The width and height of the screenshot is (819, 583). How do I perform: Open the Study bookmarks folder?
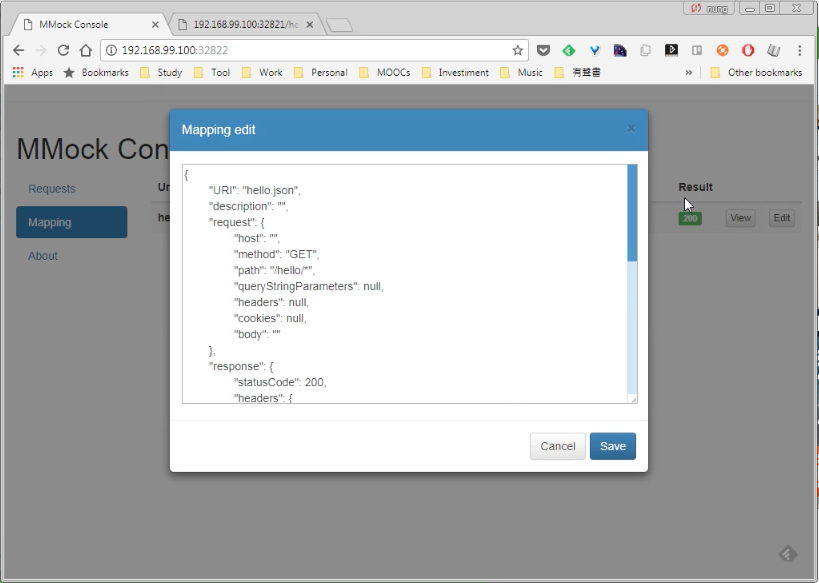[x=162, y=72]
